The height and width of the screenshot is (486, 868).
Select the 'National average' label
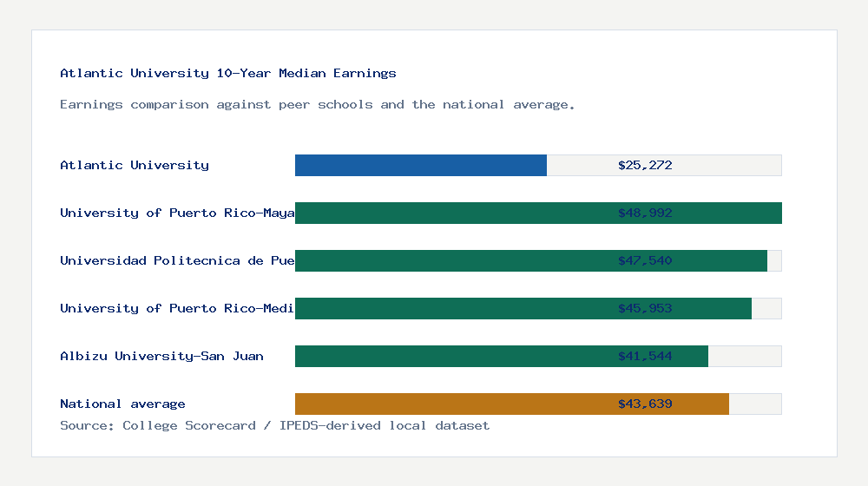click(122, 404)
